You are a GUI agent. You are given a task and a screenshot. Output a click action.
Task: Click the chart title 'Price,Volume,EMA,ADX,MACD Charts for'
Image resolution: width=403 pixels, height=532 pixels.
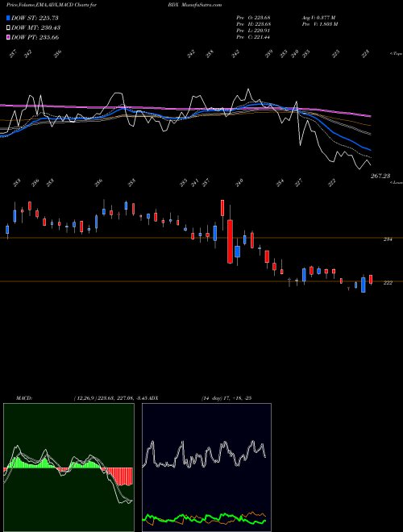click(52, 5)
